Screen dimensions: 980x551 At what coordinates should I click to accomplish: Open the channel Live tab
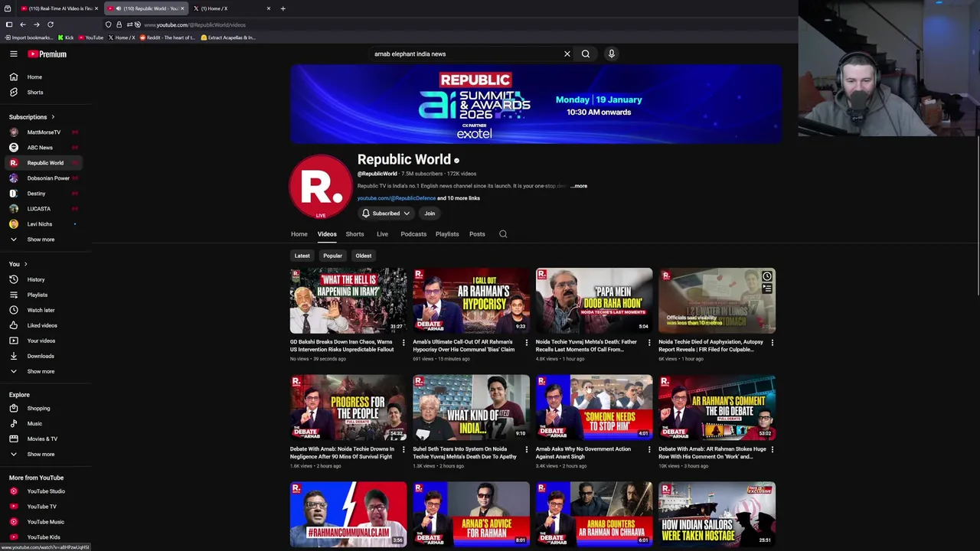point(382,234)
